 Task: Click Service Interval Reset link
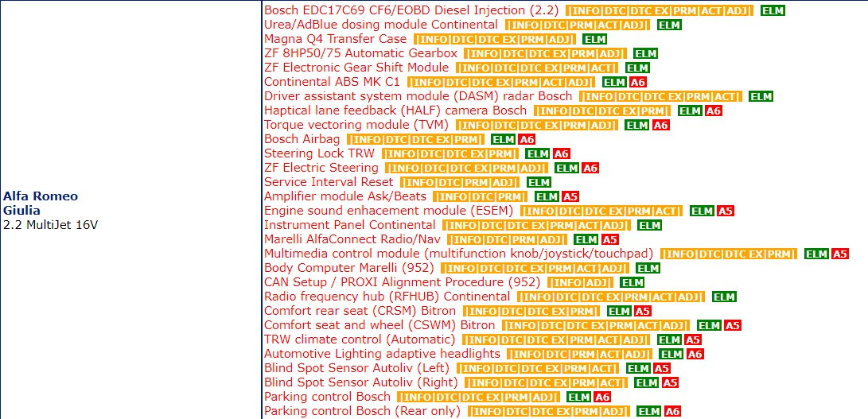[329, 182]
